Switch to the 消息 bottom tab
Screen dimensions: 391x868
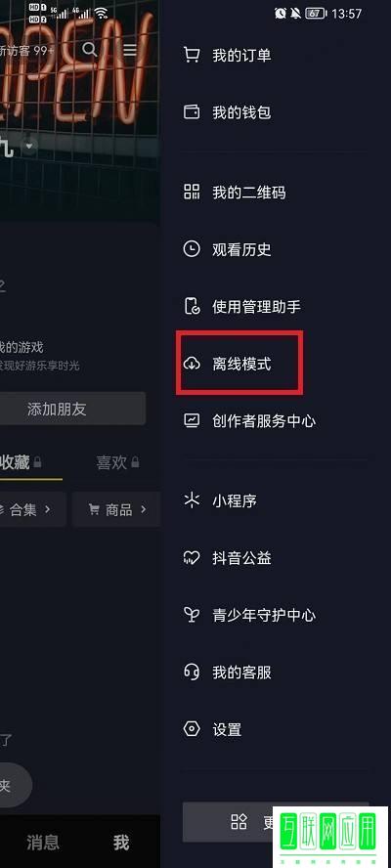43,842
